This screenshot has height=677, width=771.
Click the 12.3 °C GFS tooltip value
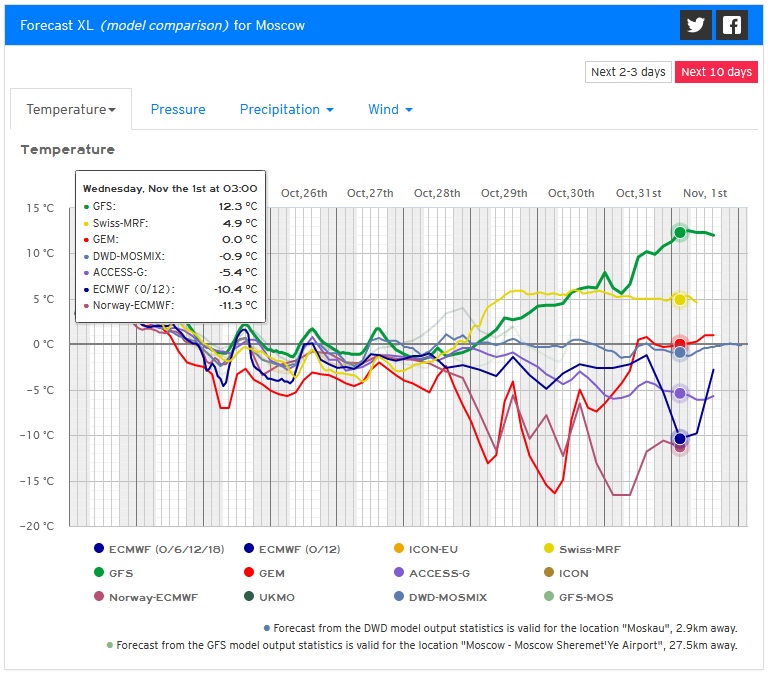point(237,206)
